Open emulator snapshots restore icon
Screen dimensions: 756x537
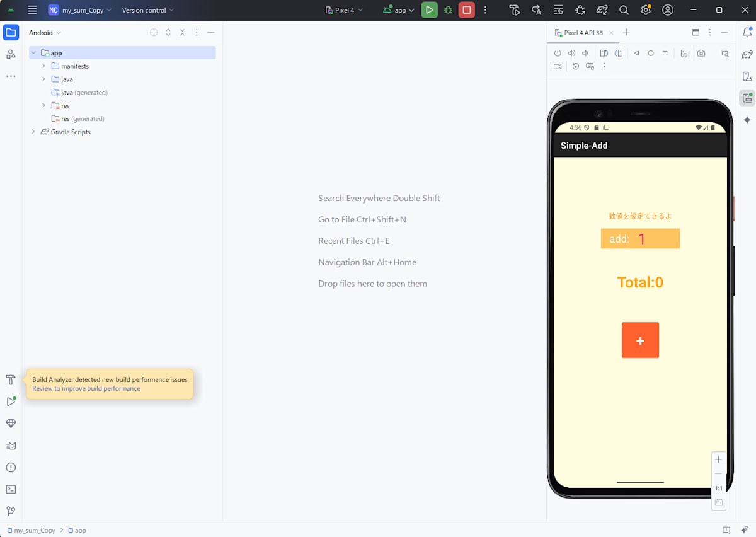575,66
